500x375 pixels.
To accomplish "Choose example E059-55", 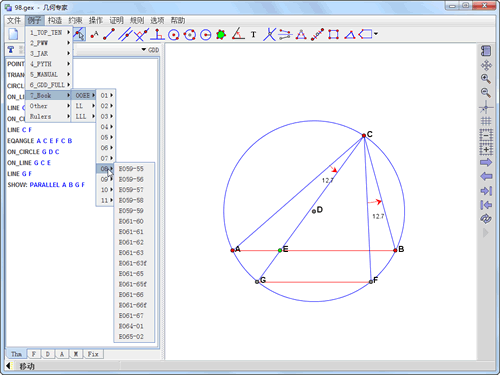I will click(x=134, y=169).
